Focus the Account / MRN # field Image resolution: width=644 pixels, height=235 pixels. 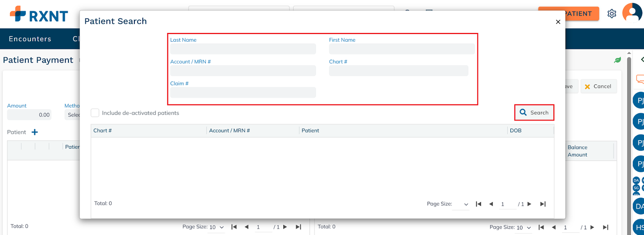tap(243, 71)
